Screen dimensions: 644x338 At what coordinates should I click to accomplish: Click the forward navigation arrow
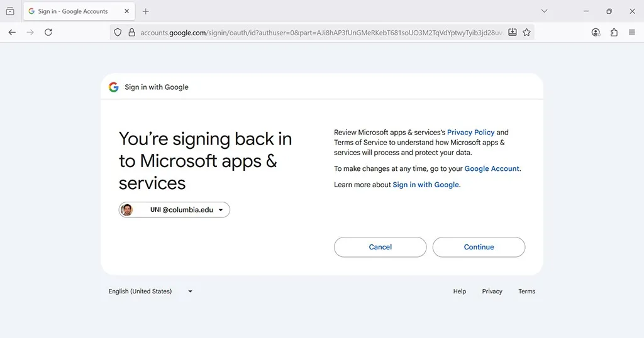pyautogui.click(x=30, y=33)
